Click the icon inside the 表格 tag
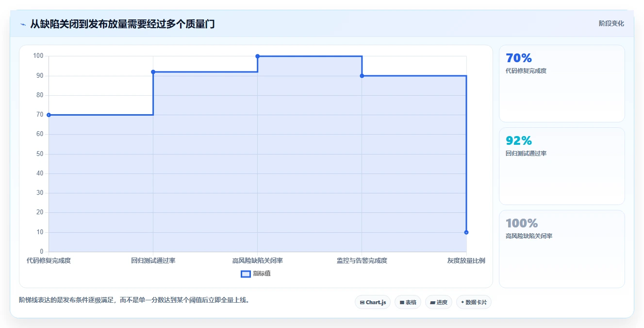 pyautogui.click(x=402, y=302)
